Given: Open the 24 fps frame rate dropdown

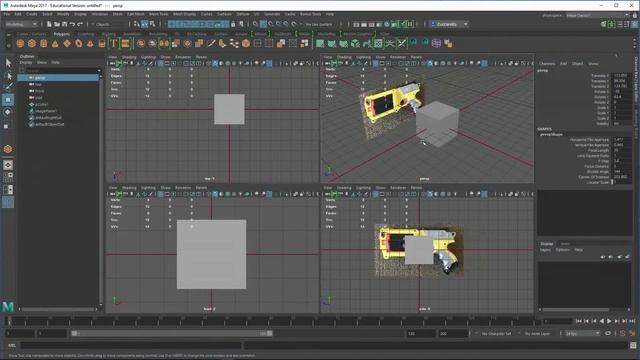Looking at the screenshot, I should 582,333.
